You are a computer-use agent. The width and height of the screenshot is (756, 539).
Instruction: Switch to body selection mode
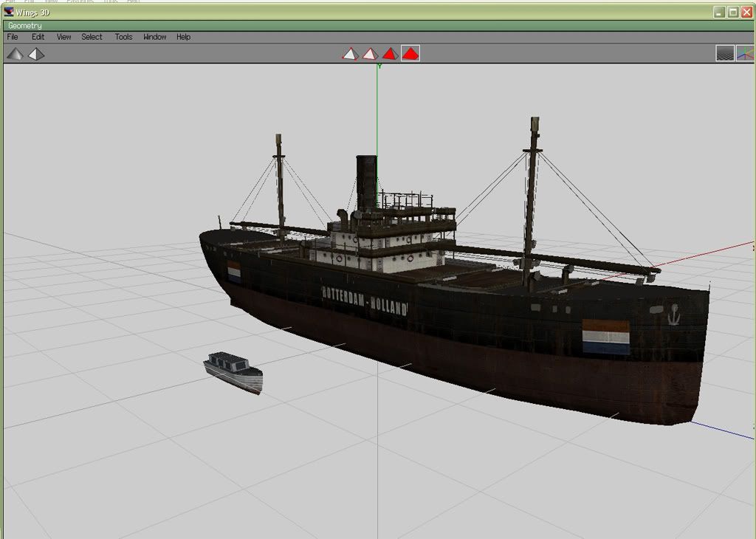[x=410, y=53]
